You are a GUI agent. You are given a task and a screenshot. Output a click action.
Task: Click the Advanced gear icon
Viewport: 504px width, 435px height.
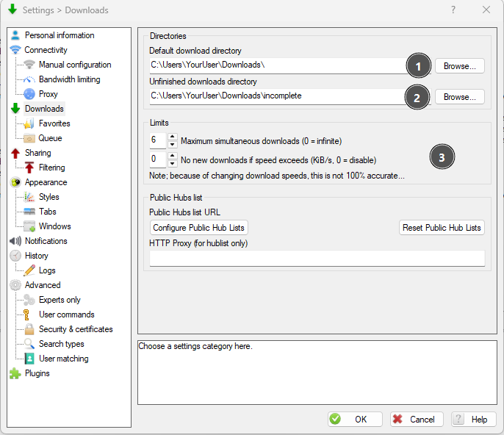tap(15, 285)
